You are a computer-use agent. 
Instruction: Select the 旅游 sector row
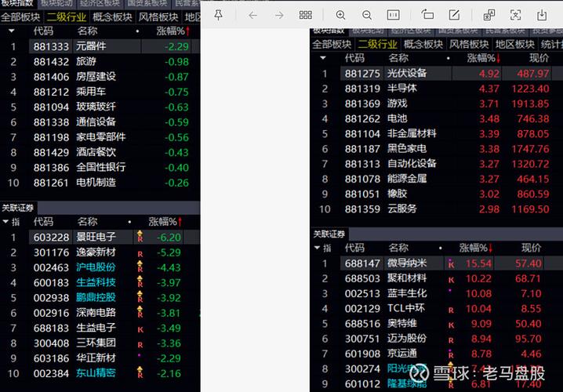[x=100, y=62]
